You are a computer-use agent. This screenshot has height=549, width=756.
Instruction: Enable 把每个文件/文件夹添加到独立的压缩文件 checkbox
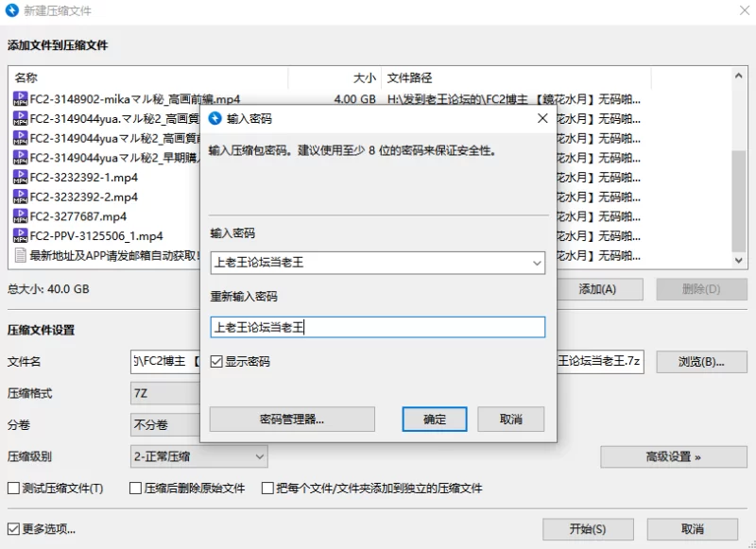pyautogui.click(x=267, y=489)
